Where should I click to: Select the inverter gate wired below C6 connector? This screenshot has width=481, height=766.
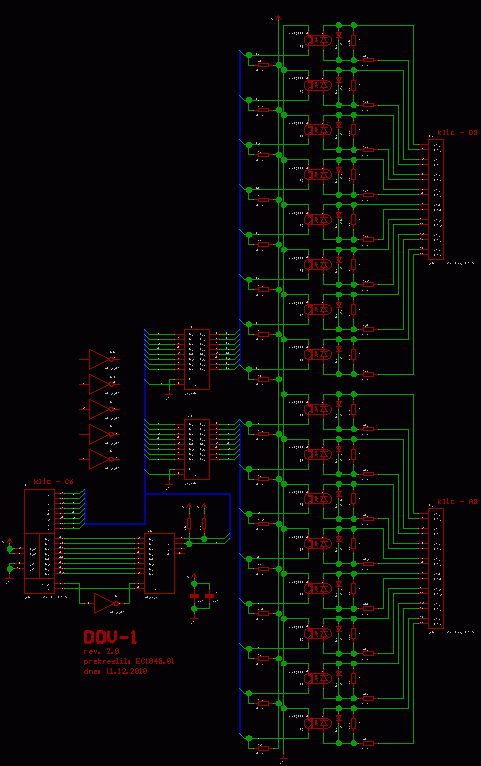click(x=106, y=604)
